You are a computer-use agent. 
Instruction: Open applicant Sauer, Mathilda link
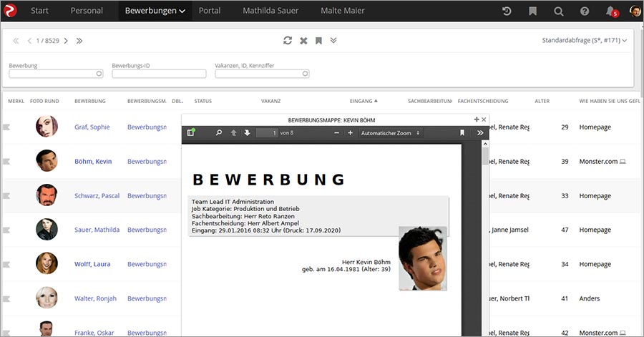[97, 230]
